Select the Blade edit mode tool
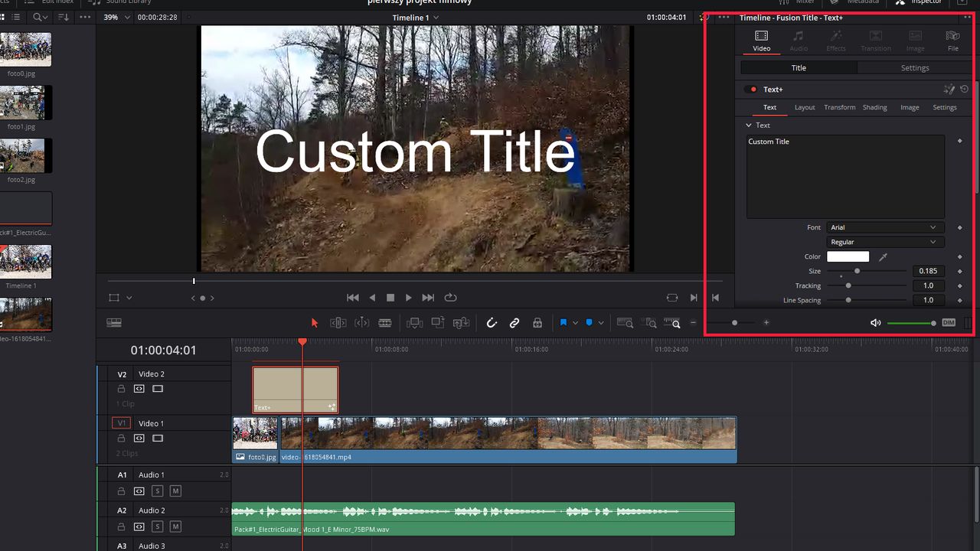 tap(384, 322)
